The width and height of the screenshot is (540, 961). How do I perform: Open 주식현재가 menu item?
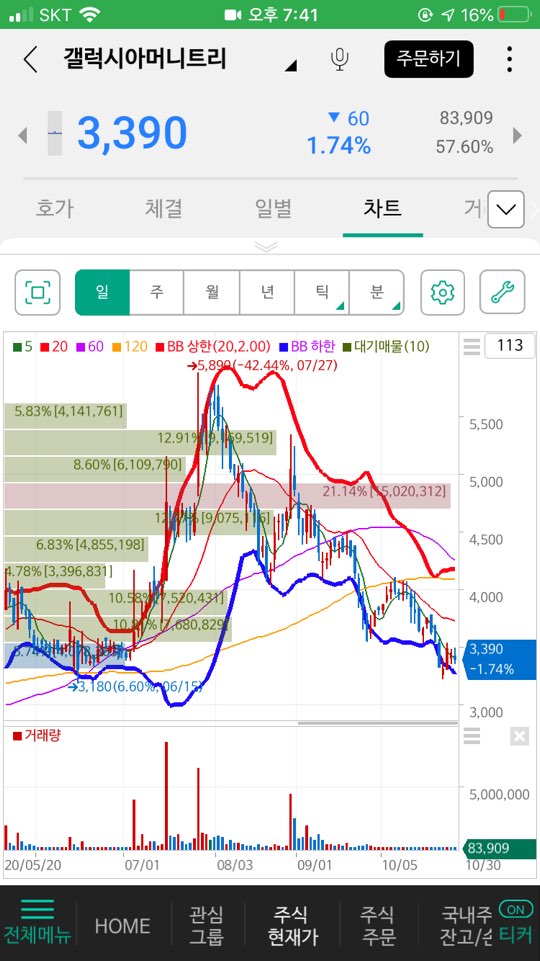coord(293,925)
